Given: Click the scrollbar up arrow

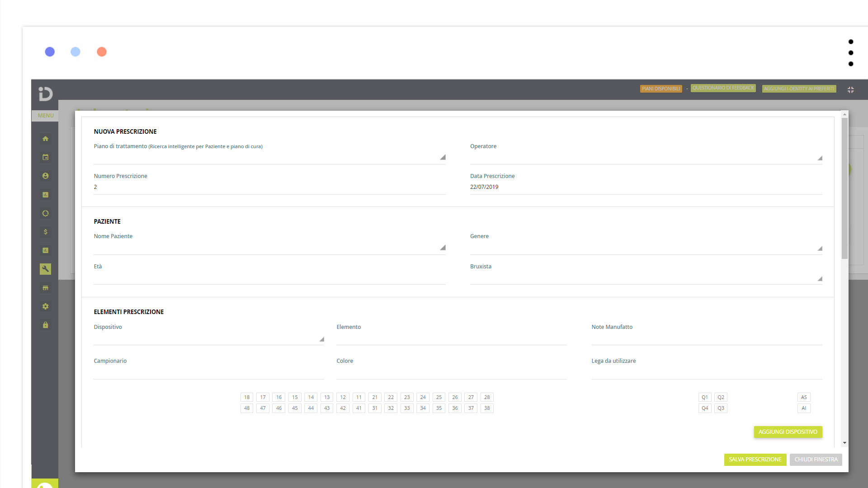Looking at the screenshot, I should 844,114.
